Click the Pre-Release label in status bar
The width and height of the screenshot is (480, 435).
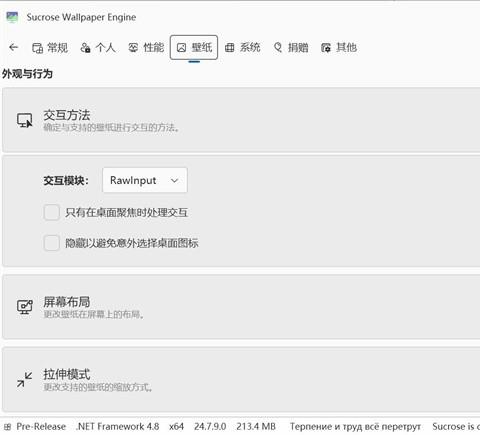click(x=41, y=426)
